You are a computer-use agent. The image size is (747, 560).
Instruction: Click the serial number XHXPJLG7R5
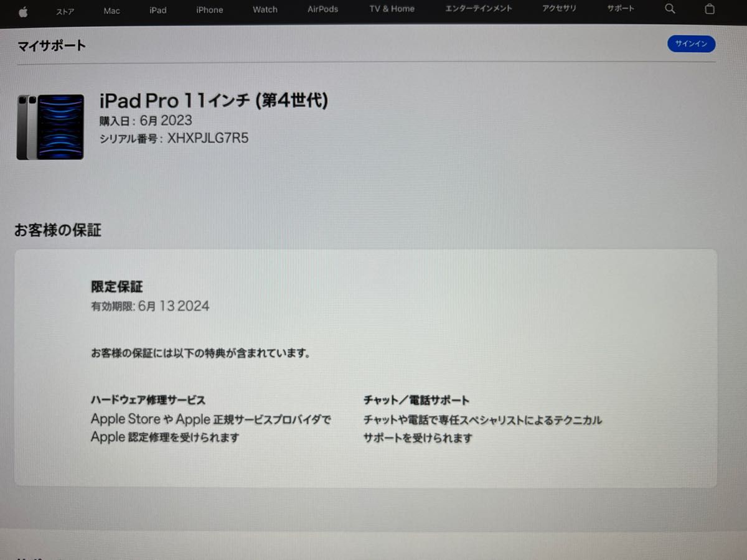pyautogui.click(x=208, y=138)
